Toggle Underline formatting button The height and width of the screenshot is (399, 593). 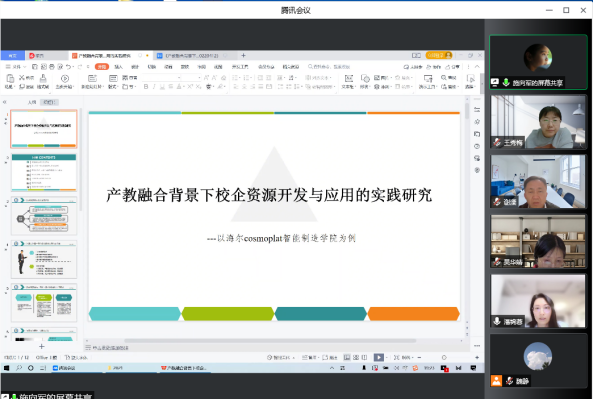point(162,87)
